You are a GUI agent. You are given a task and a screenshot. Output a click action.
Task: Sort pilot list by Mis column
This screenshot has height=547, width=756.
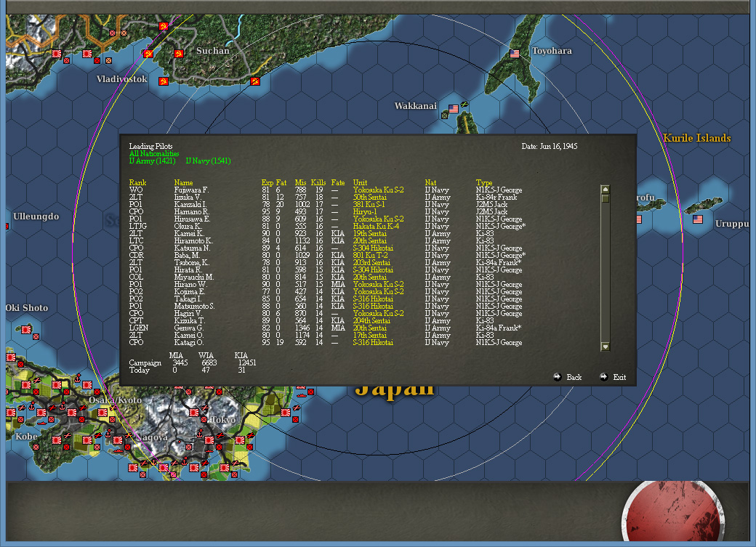[300, 182]
